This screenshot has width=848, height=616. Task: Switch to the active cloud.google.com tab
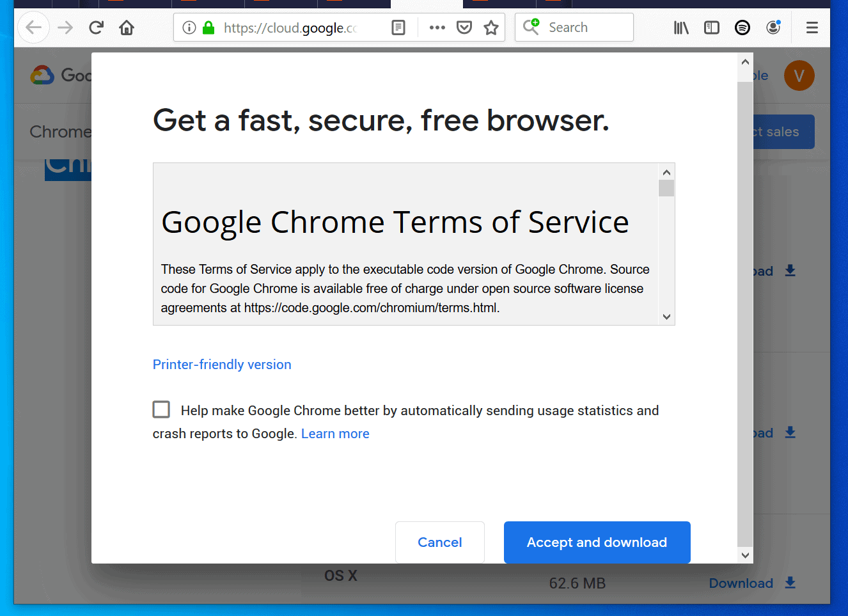(425, 4)
